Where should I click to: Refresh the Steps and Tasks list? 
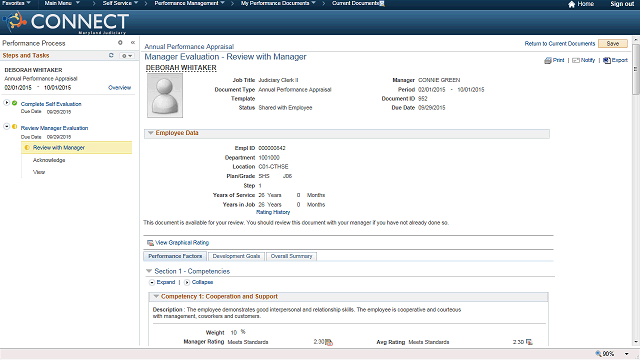[x=111, y=55]
